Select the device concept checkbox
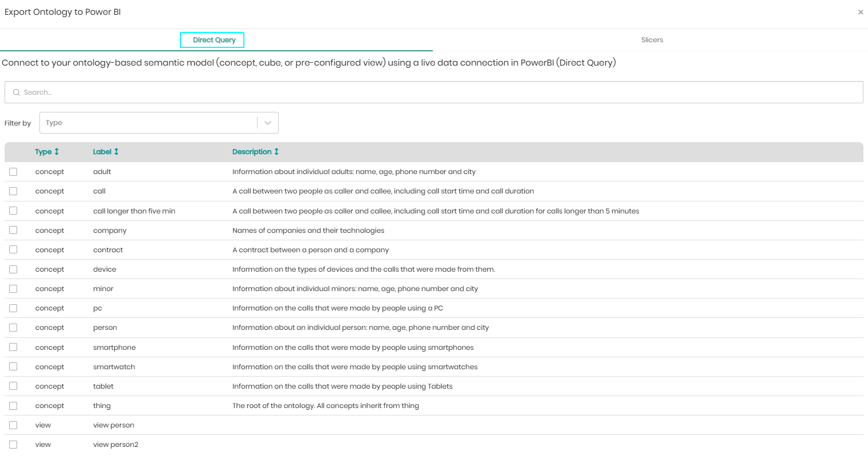The width and height of the screenshot is (868, 460). coord(13,269)
